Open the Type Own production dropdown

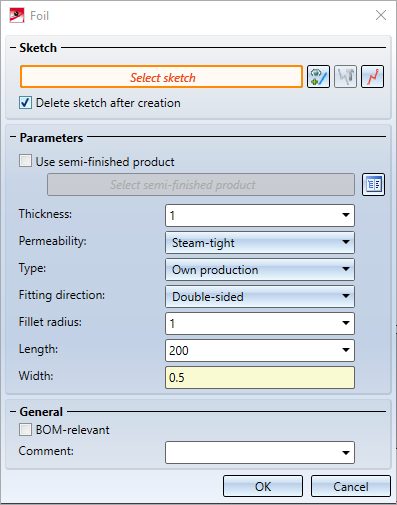[346, 269]
